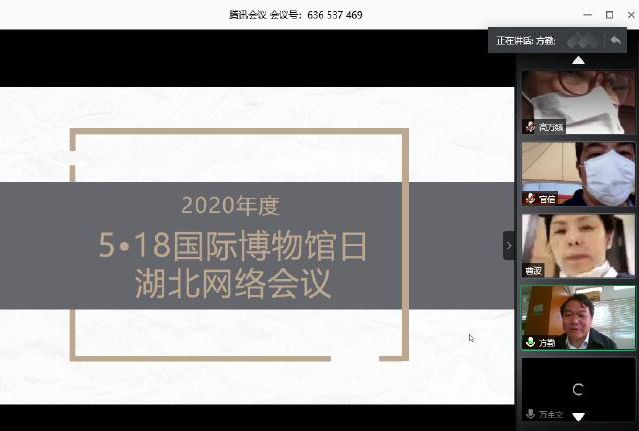The width and height of the screenshot is (639, 431).
Task: Collapse the participant video sidebar
Action: click(x=508, y=245)
